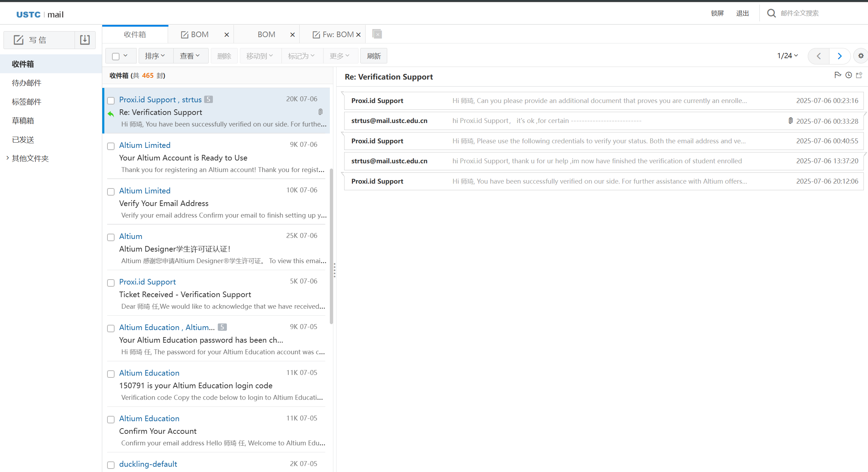Screen dimensions: 868x472
Task: Open the 查看 view dropdown
Action: click(x=190, y=56)
